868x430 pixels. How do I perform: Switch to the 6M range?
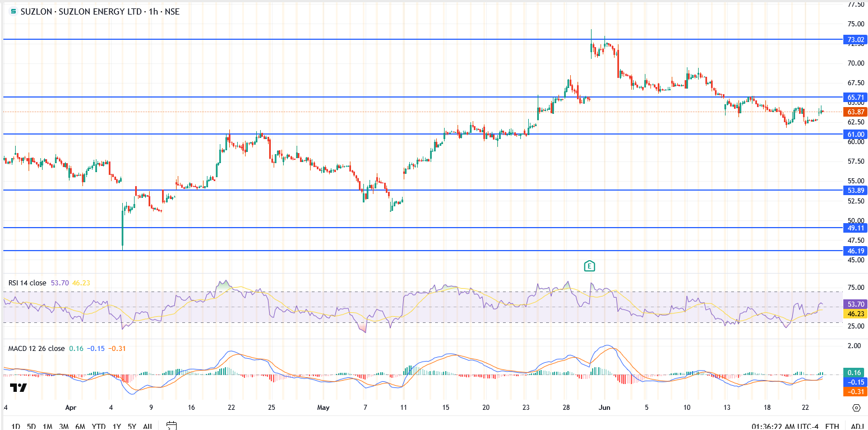pos(80,426)
